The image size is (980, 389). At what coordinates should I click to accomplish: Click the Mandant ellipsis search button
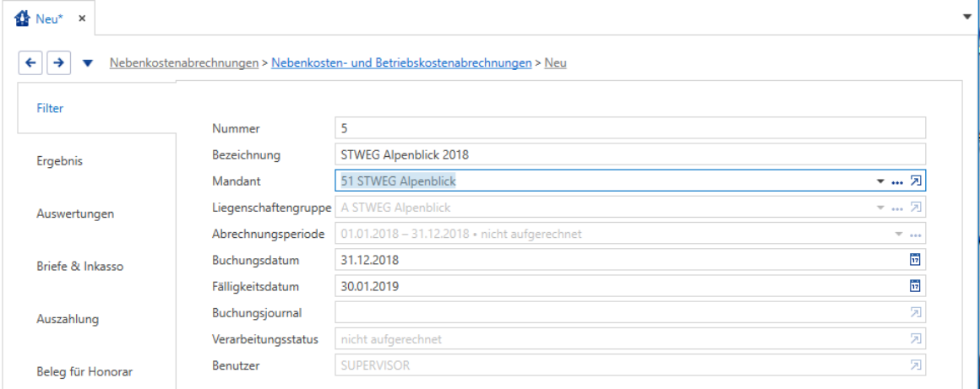pyautogui.click(x=897, y=181)
